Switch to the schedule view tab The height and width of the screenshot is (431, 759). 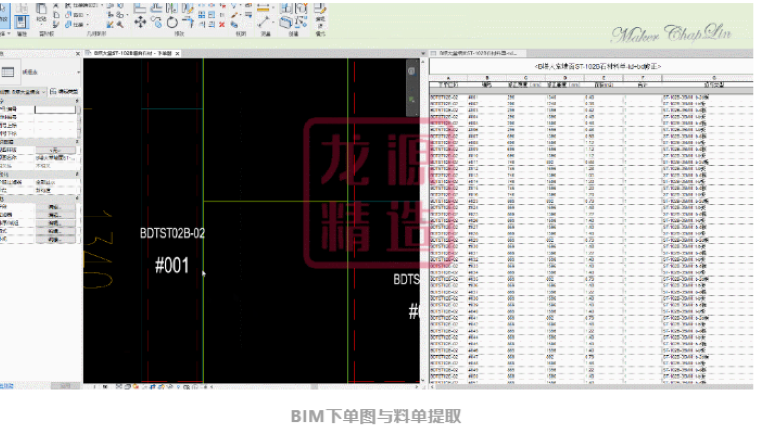click(477, 53)
